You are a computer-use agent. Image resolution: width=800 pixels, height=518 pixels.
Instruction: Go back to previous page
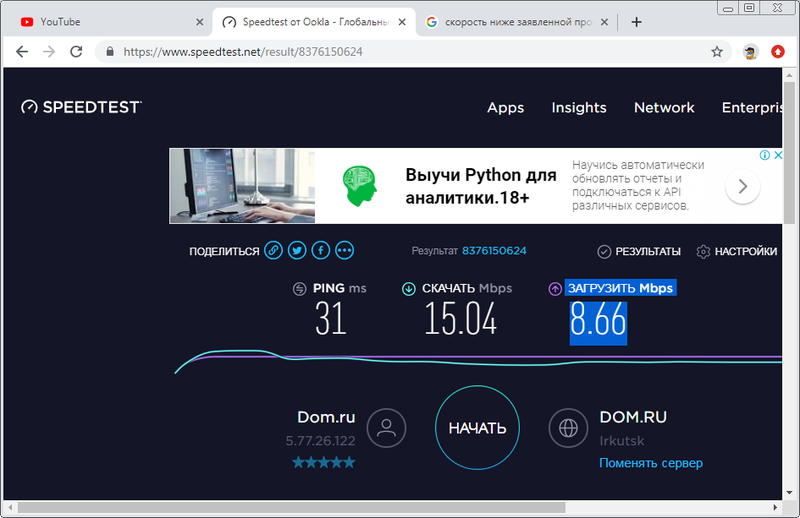click(21, 52)
